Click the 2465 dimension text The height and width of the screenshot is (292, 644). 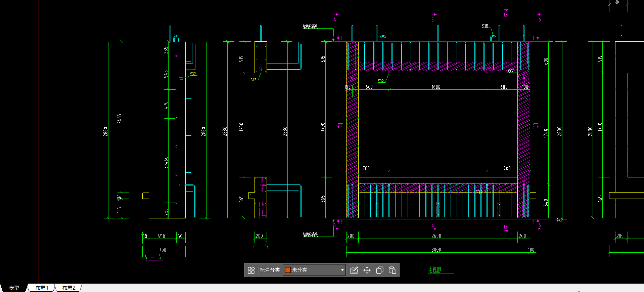pyautogui.click(x=120, y=119)
